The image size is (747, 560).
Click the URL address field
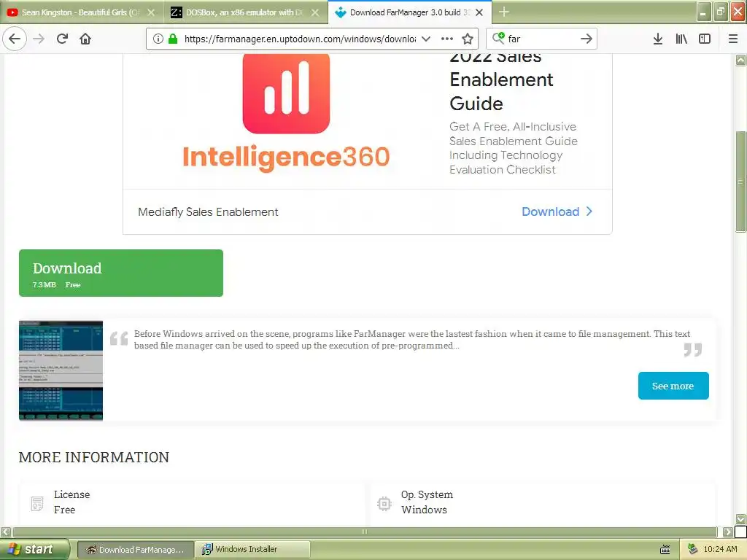point(300,39)
